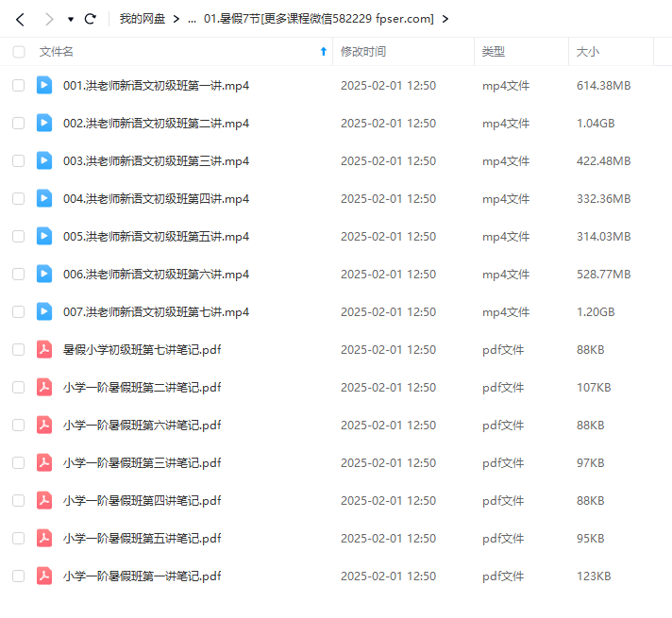
Task: Click the 614.38MB size value
Action: [603, 86]
